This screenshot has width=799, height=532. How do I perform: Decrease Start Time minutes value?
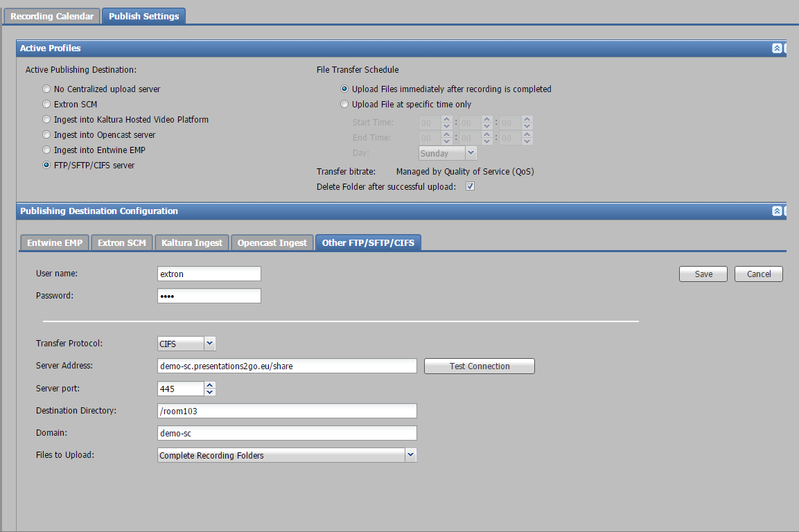point(486,126)
